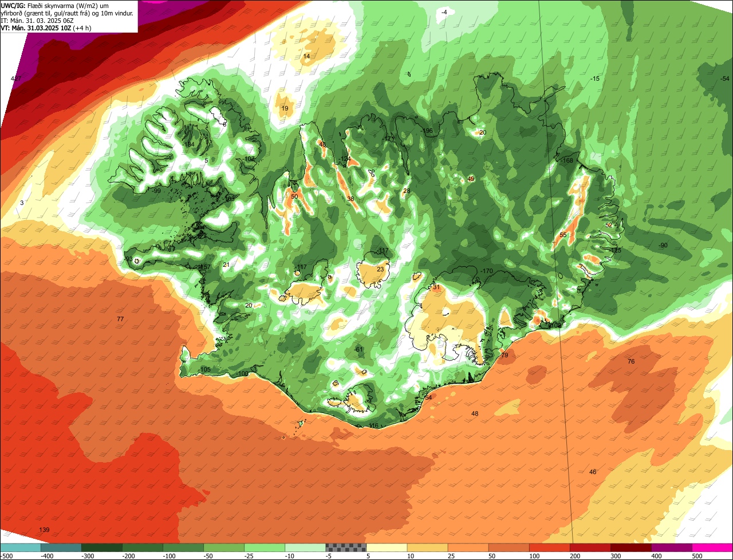Click the dark red 300 to 400 swatch
The height and width of the screenshot is (560, 733).
click(x=630, y=547)
